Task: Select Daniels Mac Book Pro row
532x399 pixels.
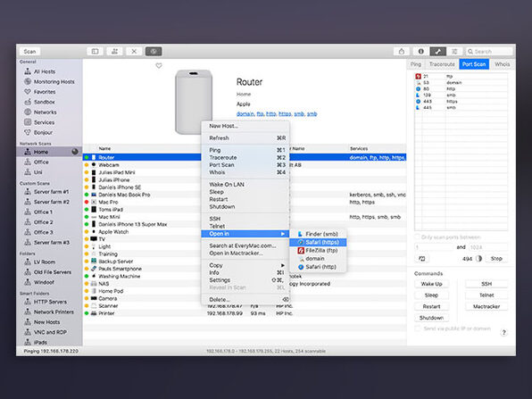Action: pyautogui.click(x=245, y=195)
